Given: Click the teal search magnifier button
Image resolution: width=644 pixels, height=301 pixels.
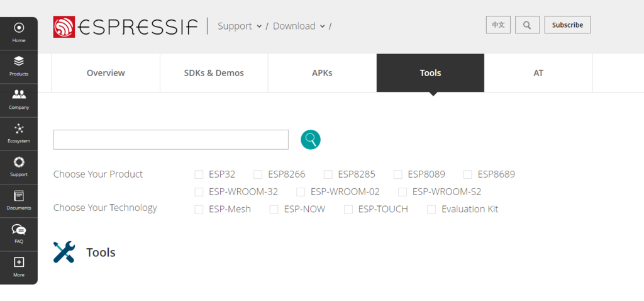Looking at the screenshot, I should [x=311, y=139].
